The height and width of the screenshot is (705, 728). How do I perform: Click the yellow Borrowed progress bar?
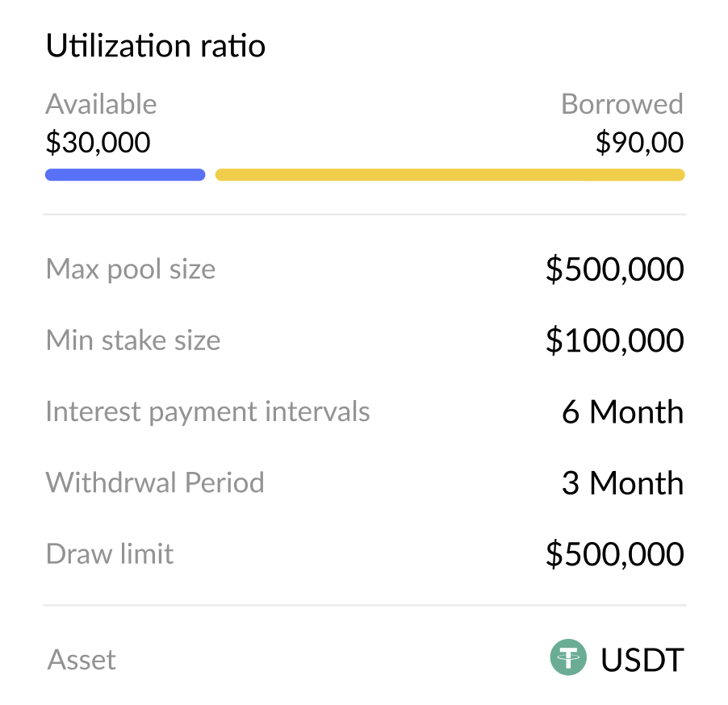[x=450, y=175]
